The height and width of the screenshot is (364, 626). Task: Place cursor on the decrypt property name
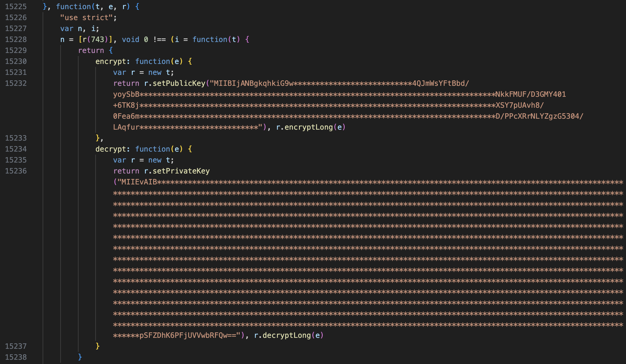111,149
